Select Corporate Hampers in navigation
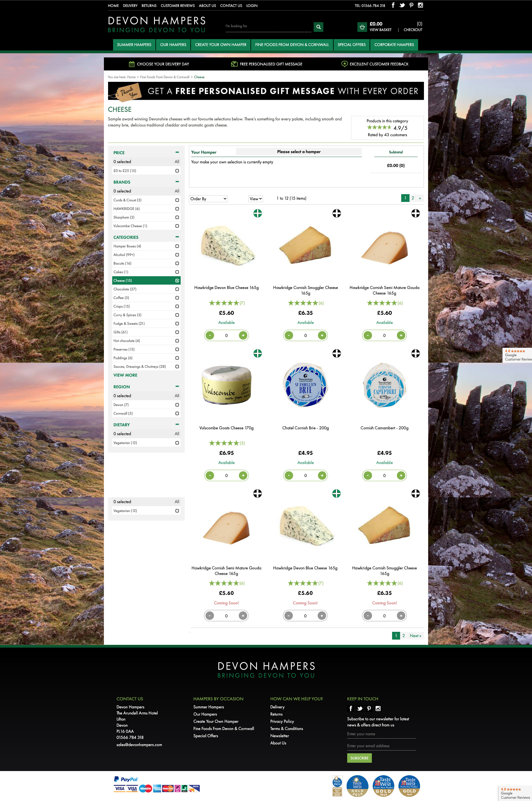Screen dimensions: 532x801 [x=394, y=44]
